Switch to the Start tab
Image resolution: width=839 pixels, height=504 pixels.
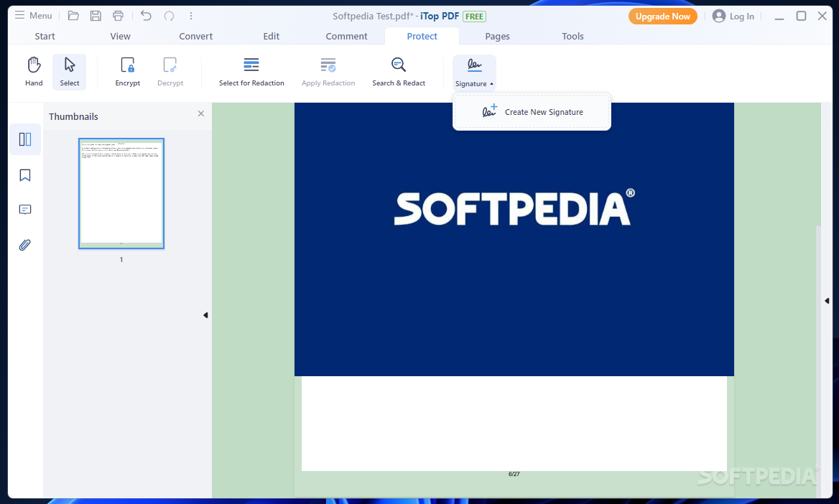click(45, 36)
